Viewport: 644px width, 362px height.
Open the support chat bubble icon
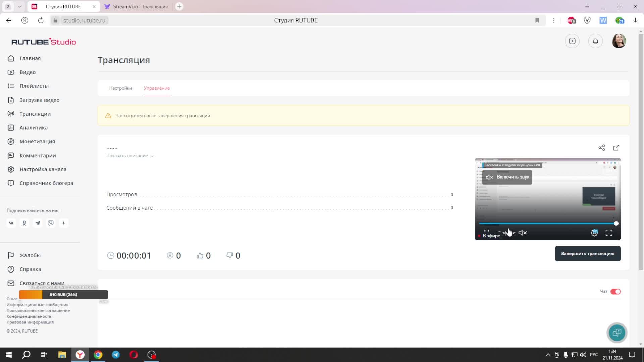617,333
